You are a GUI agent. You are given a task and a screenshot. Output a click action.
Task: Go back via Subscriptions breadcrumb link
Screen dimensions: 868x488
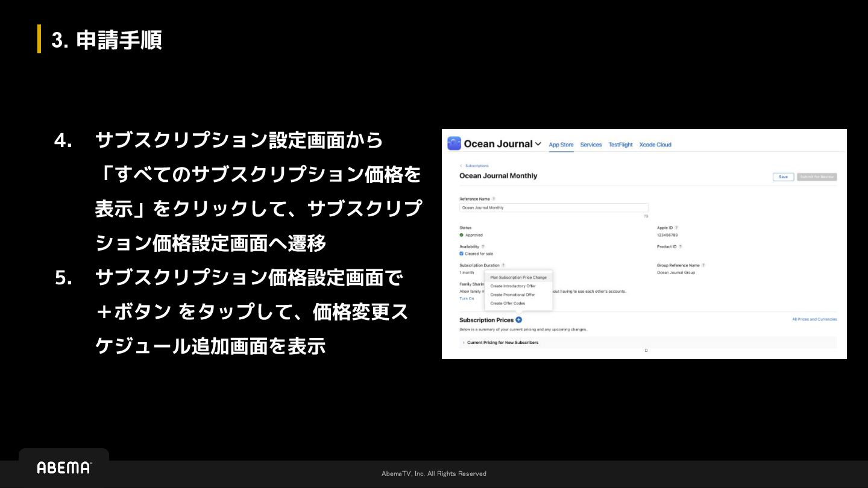[x=477, y=166]
